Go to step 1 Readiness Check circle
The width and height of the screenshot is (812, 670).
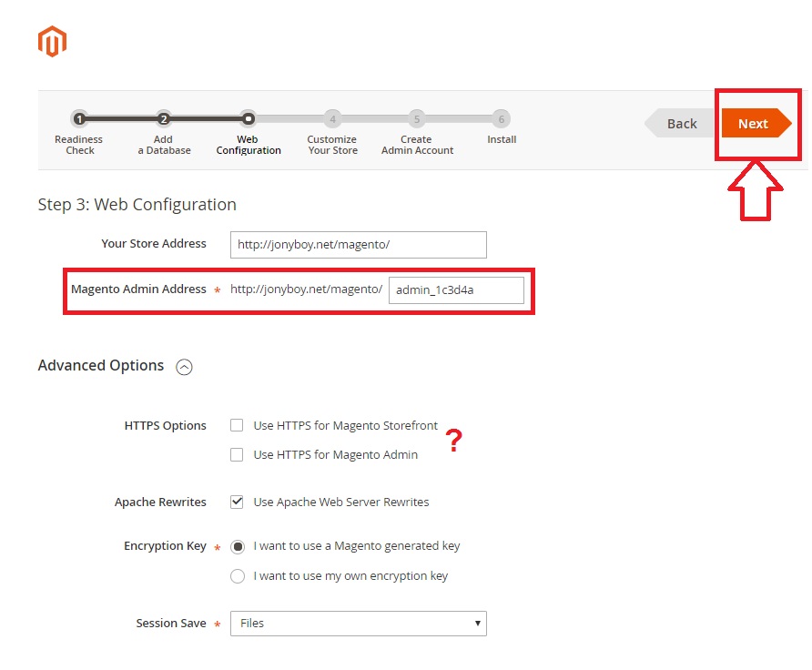[x=79, y=119]
